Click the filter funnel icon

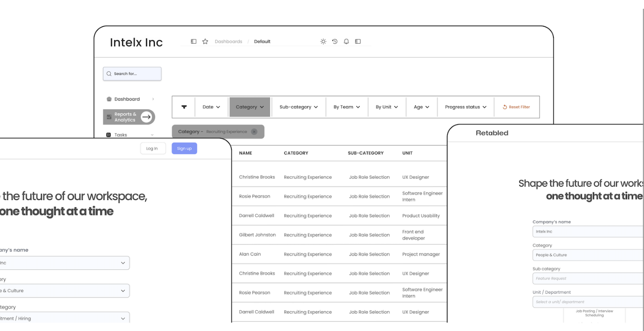(x=184, y=107)
